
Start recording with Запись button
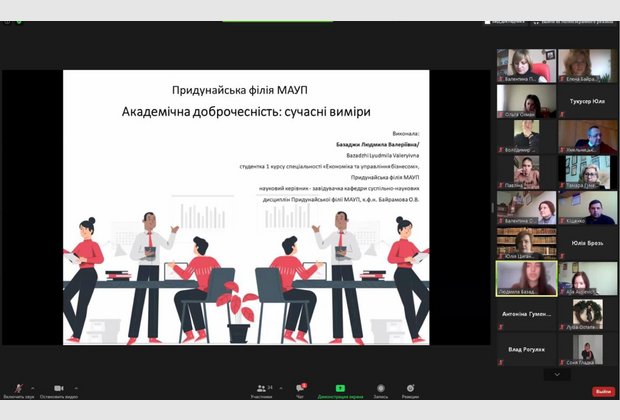point(380,391)
